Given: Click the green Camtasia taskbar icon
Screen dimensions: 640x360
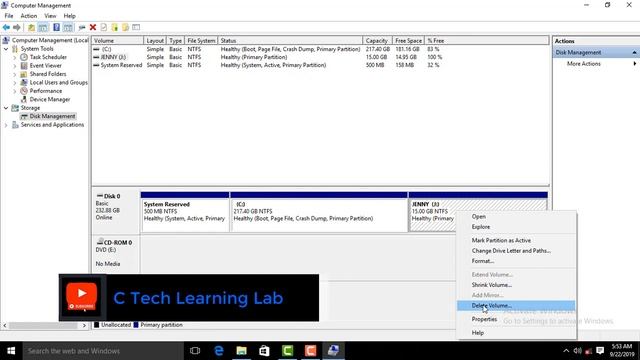Looking at the screenshot, I should click(x=287, y=351).
